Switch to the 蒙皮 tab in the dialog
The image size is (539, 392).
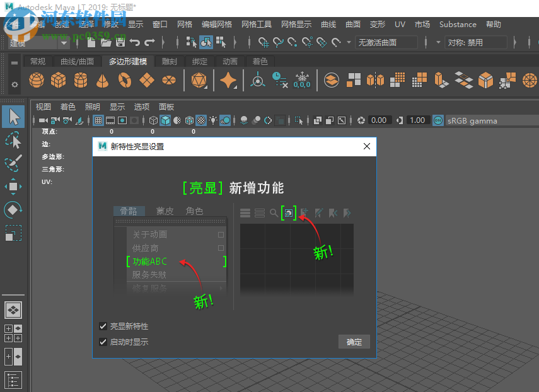click(165, 211)
